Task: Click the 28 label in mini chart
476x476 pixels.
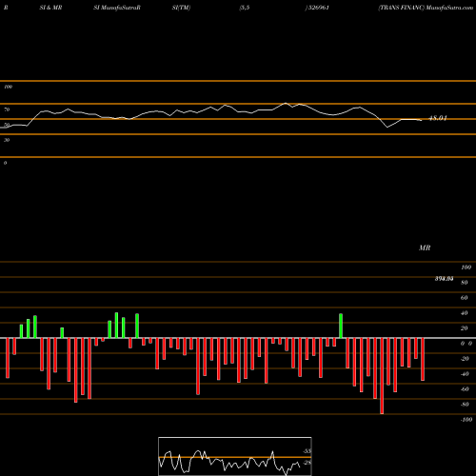Action: (307, 463)
